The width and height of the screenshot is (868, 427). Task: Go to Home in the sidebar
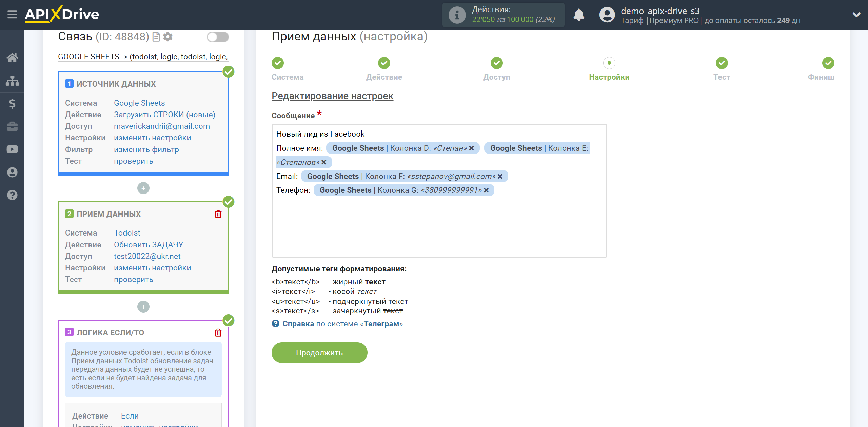pyautogui.click(x=12, y=58)
